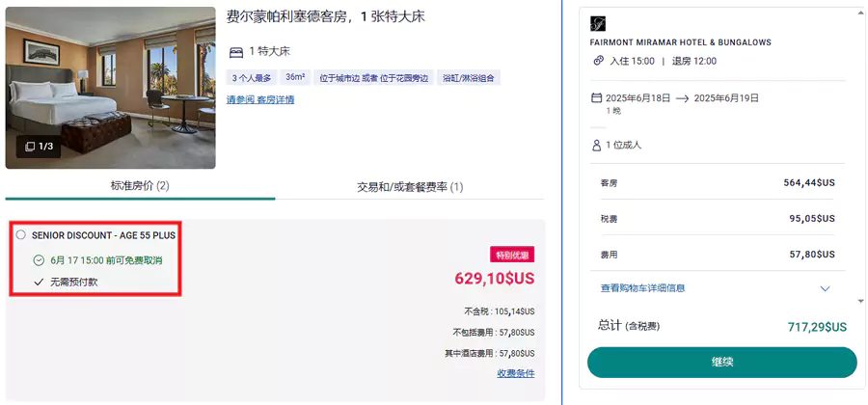Open the 查看购物车详细信息 link
The image size is (868, 405).
pyautogui.click(x=642, y=288)
